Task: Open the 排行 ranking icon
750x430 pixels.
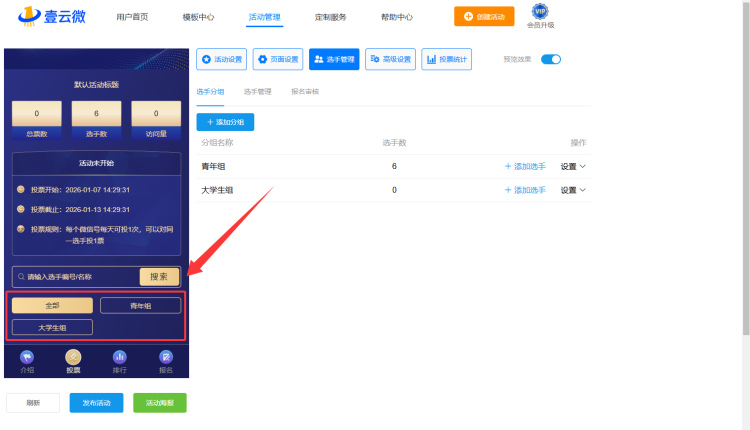Action: tap(119, 358)
